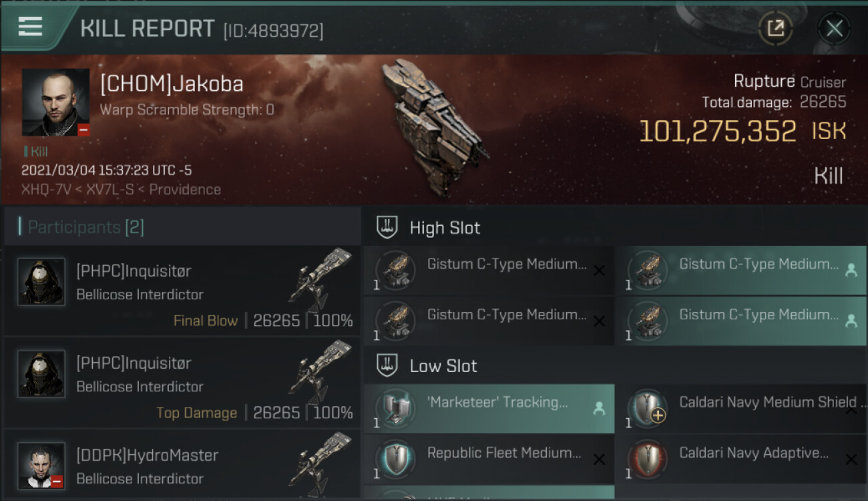Click the Caldari Navy Medium Shield icon
The image size is (868, 501).
tap(647, 406)
